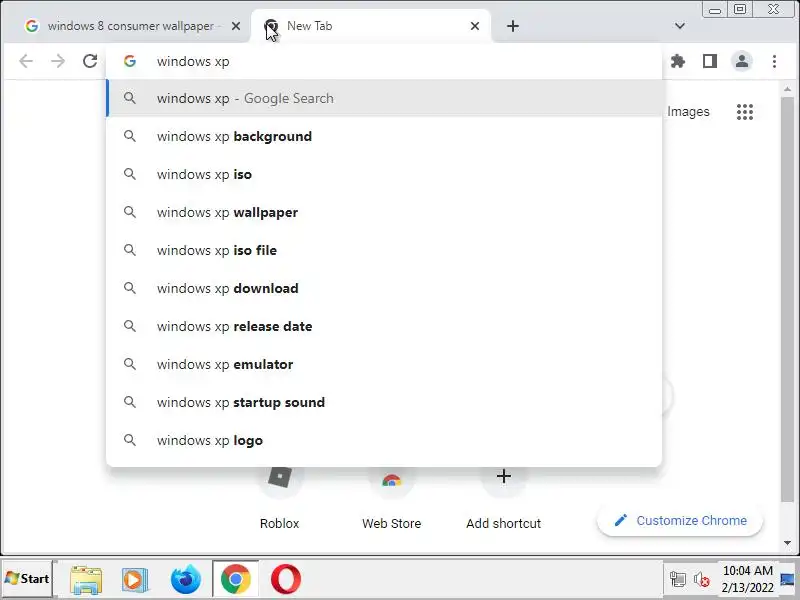Click the Add shortcut plus icon
Image resolution: width=800 pixels, height=600 pixels.
point(504,477)
